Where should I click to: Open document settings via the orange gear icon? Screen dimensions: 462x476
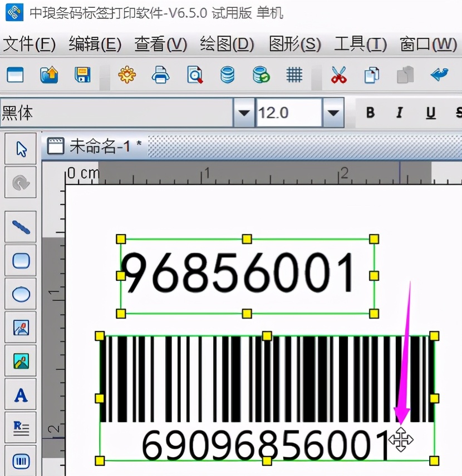tap(127, 75)
